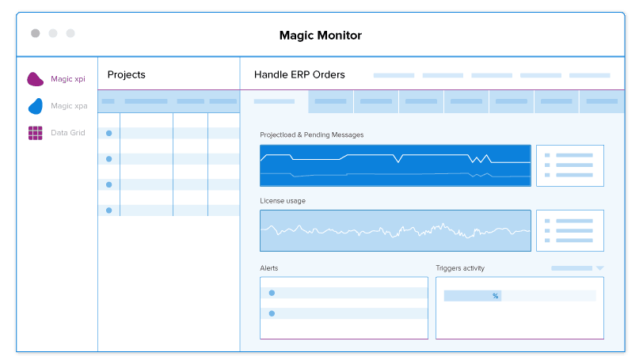Click the Projectload & Pending Messages chart
Viewport: 643px width, 364px height.
click(395, 165)
